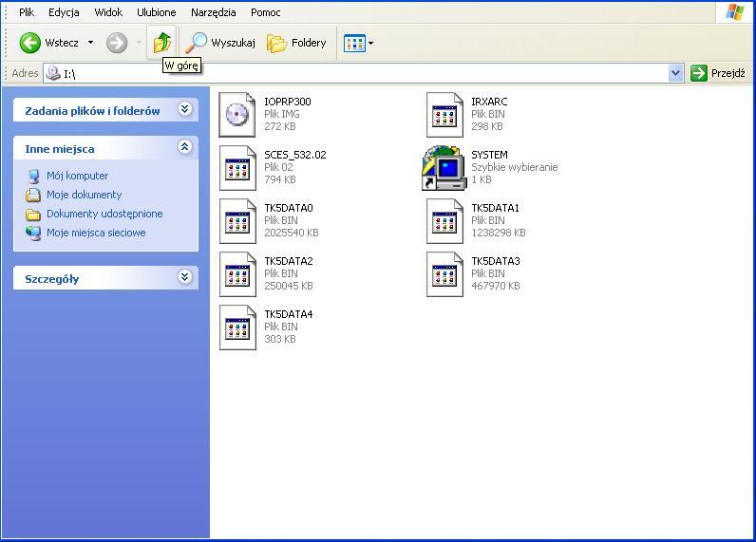Open the Edycja menu
The width and height of the screenshot is (756, 542).
coord(64,12)
